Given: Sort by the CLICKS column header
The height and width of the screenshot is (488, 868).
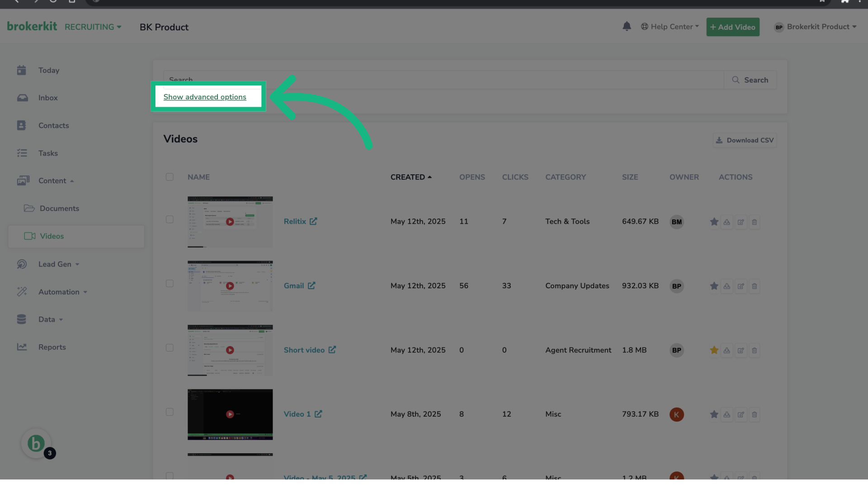Looking at the screenshot, I should (x=515, y=177).
